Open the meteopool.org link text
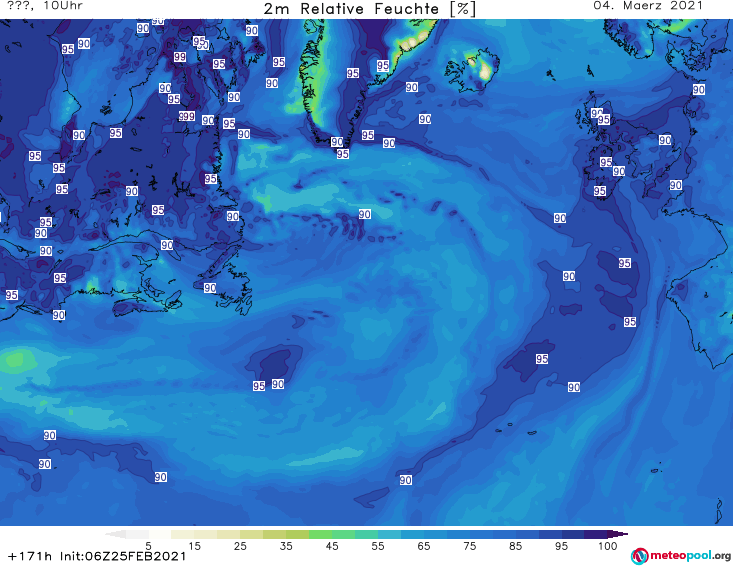733x566 pixels. [690, 555]
